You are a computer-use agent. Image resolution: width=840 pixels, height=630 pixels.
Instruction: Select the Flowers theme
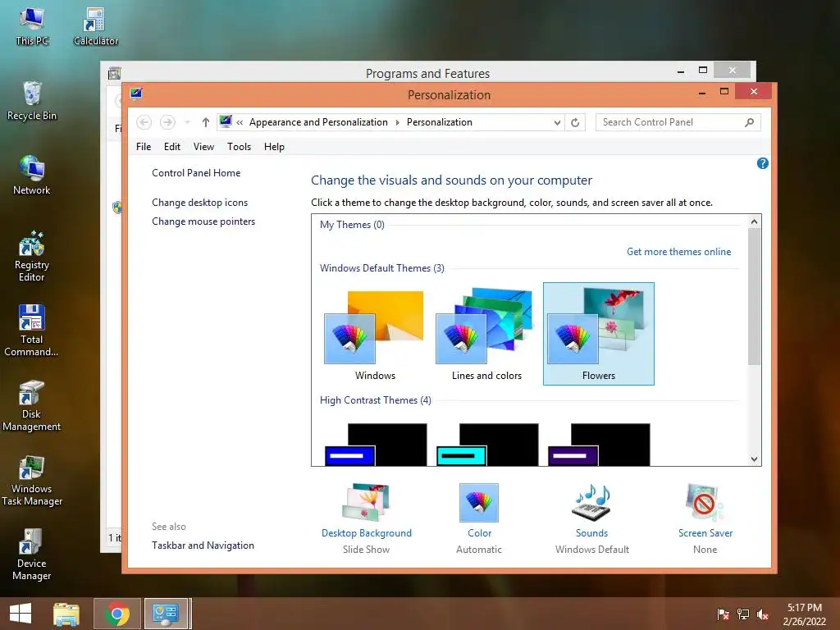(598, 334)
